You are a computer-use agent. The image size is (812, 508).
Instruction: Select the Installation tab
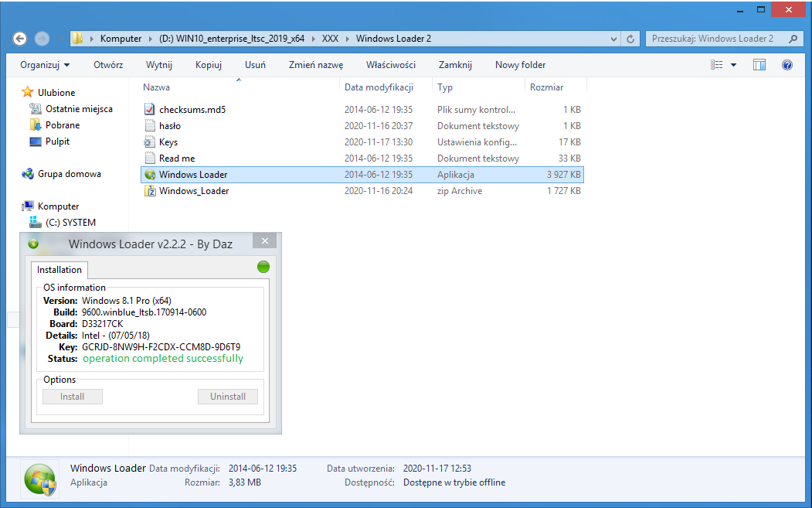coord(59,270)
